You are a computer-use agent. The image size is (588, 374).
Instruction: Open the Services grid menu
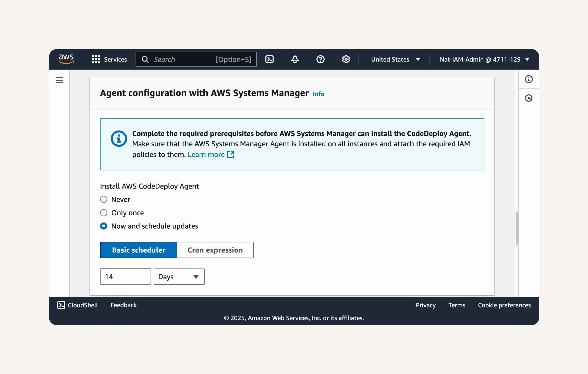tap(96, 59)
